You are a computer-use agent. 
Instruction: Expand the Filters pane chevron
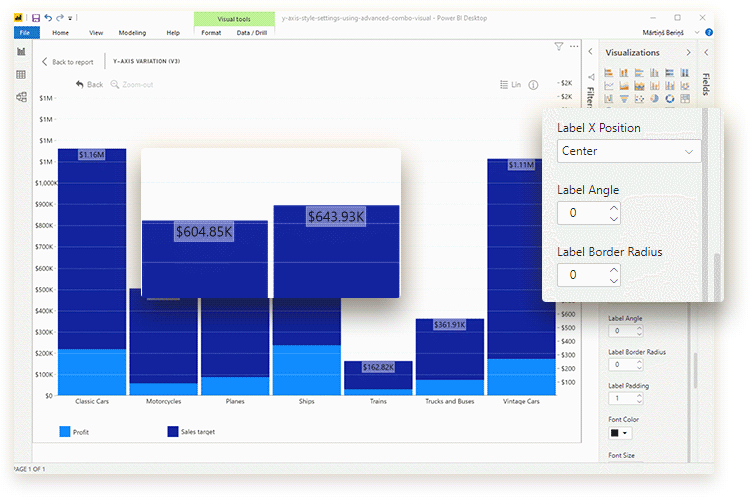(590, 51)
